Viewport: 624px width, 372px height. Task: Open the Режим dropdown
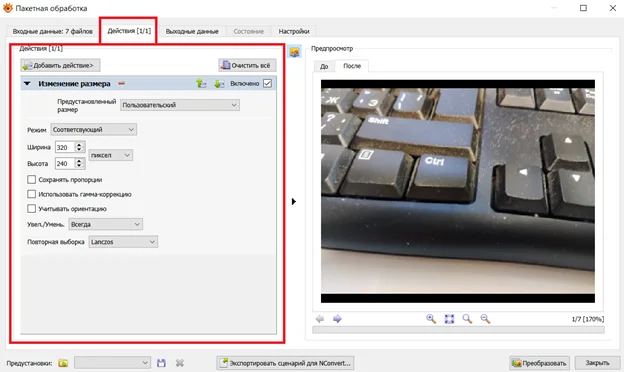pyautogui.click(x=94, y=130)
